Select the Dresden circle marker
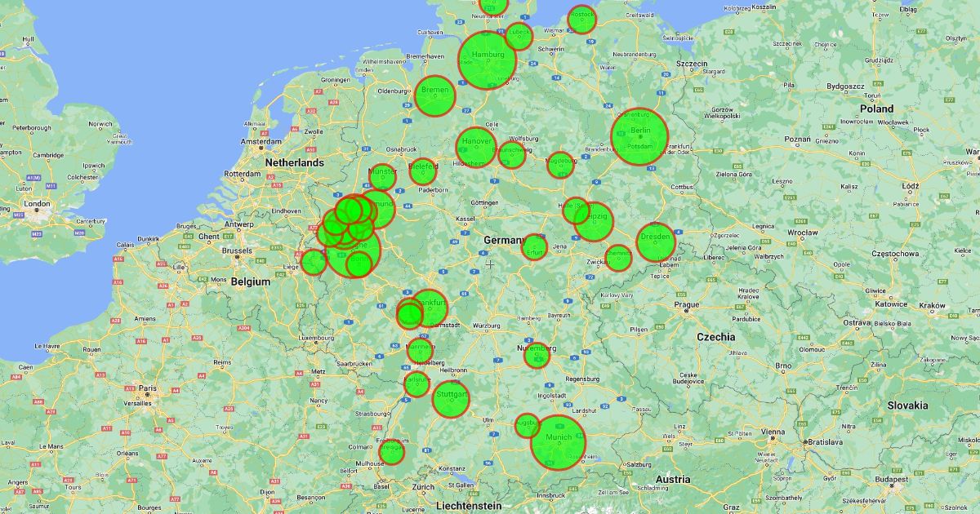This screenshot has height=514, width=980. point(656,242)
